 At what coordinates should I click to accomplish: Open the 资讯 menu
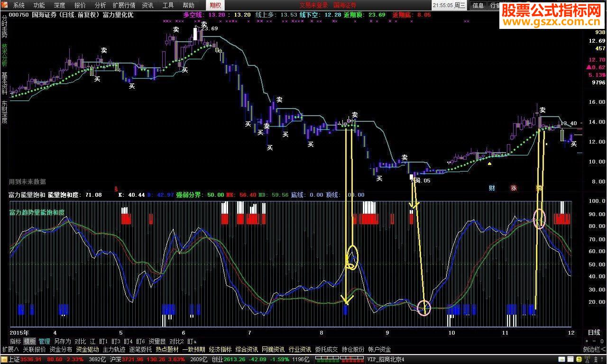[x=148, y=5]
